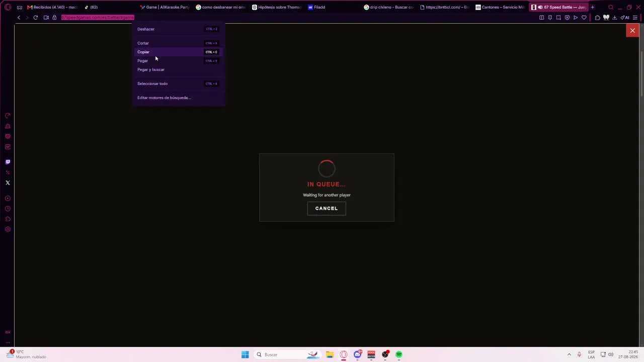The image size is (644, 362).
Task: Open volume control speaker tray icon
Action: (x=611, y=354)
